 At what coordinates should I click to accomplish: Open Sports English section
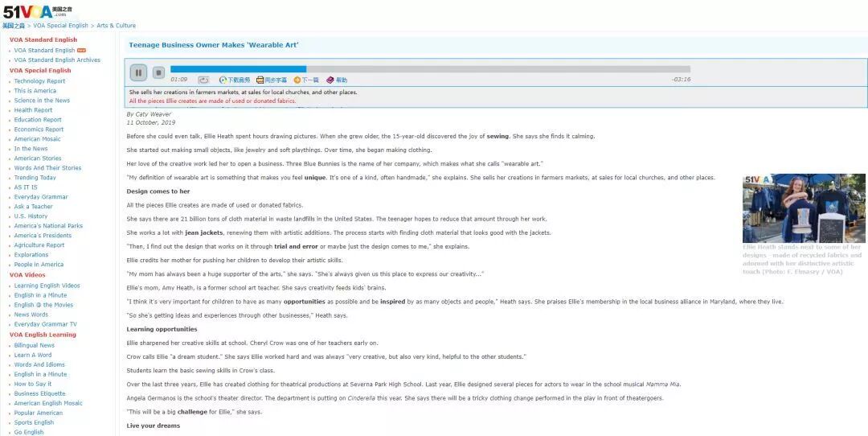[x=34, y=422]
